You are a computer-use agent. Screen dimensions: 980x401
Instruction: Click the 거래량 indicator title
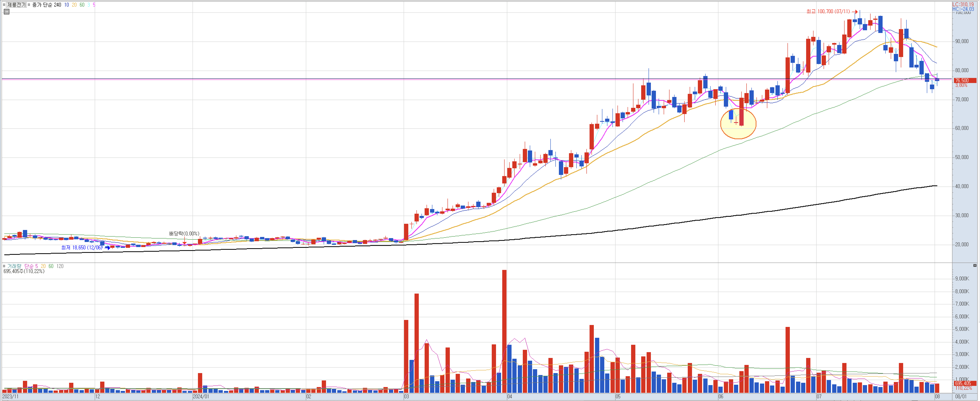(14, 266)
